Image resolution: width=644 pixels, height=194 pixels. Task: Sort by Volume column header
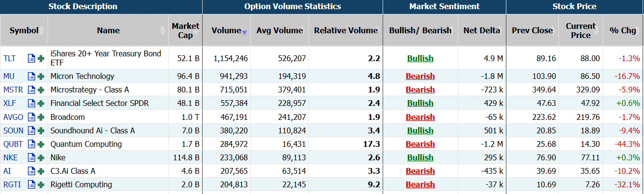click(x=226, y=30)
